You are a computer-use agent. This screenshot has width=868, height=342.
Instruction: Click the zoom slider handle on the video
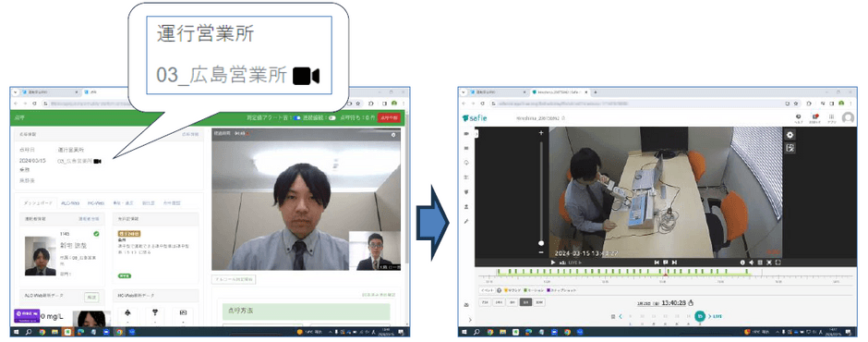click(x=541, y=243)
